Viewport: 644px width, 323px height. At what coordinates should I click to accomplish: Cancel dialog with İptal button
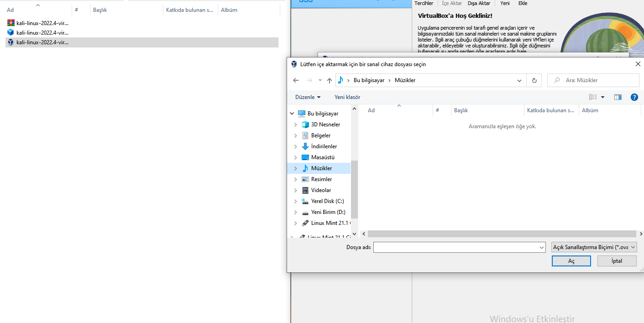pyautogui.click(x=617, y=261)
